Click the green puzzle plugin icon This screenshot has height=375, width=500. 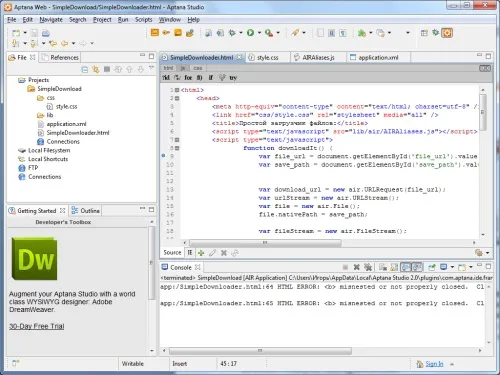[x=361, y=33]
